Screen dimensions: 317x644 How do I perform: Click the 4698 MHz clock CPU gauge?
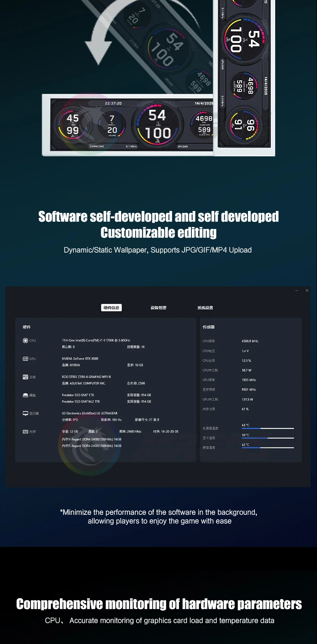coord(203,124)
